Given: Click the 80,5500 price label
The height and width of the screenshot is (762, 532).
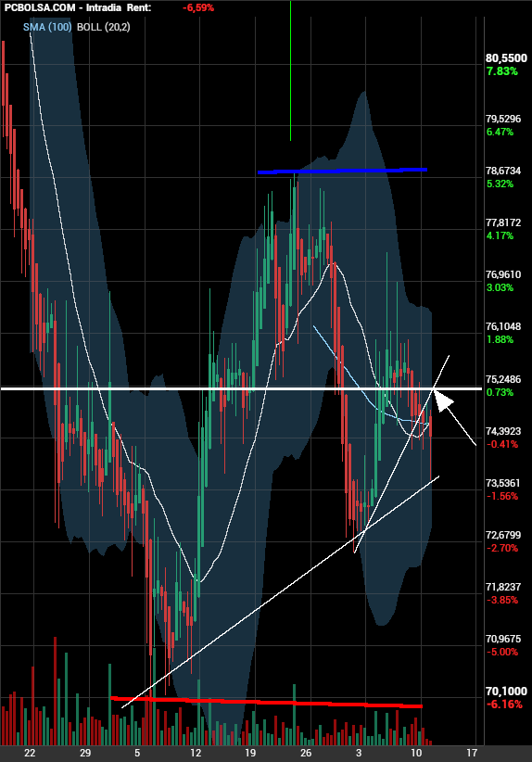Looking at the screenshot, I should point(506,58).
